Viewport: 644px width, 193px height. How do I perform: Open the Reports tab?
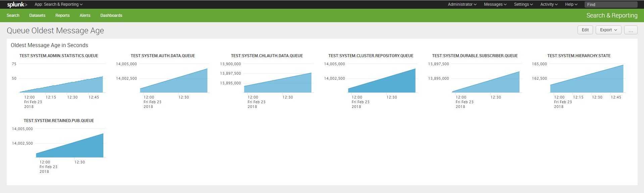pos(62,15)
